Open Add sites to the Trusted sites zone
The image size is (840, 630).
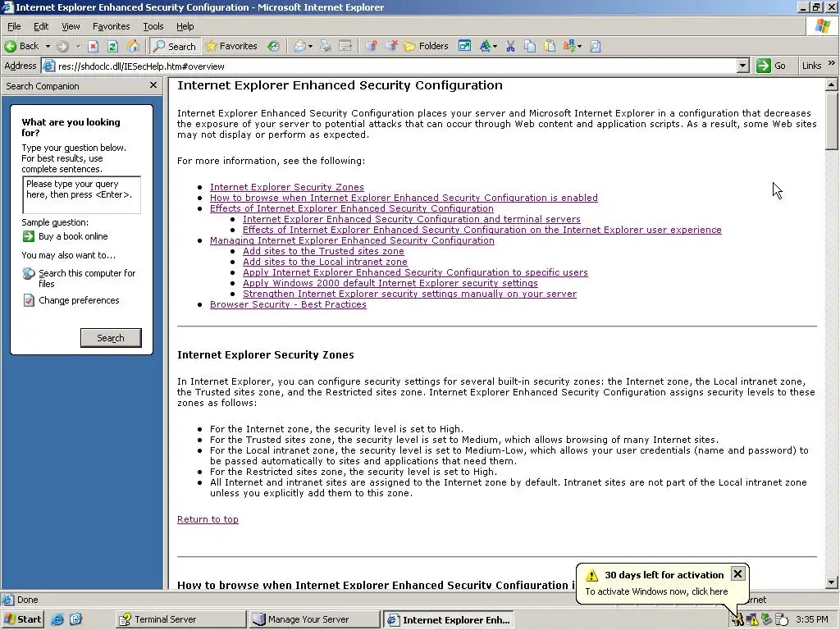coord(323,251)
